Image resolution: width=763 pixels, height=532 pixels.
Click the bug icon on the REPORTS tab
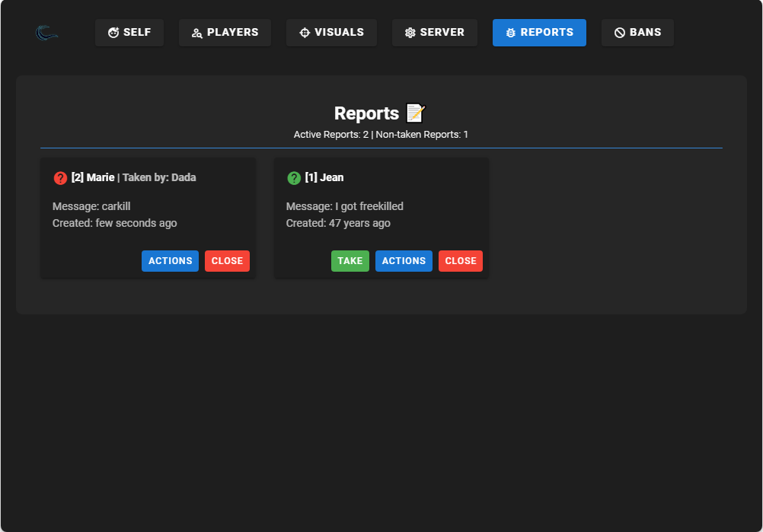coord(510,32)
